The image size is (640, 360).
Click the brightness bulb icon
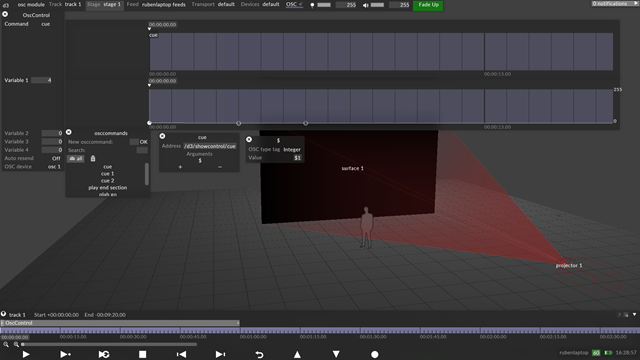click(x=312, y=5)
